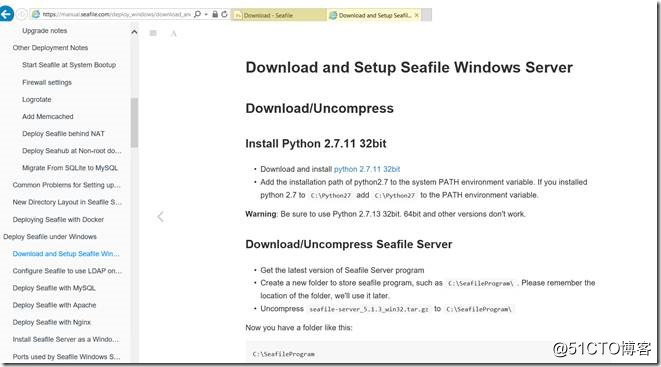Open 'Deploy Seafile behind NAT' entry
This screenshot has height=367, width=661.
pyautogui.click(x=63, y=134)
